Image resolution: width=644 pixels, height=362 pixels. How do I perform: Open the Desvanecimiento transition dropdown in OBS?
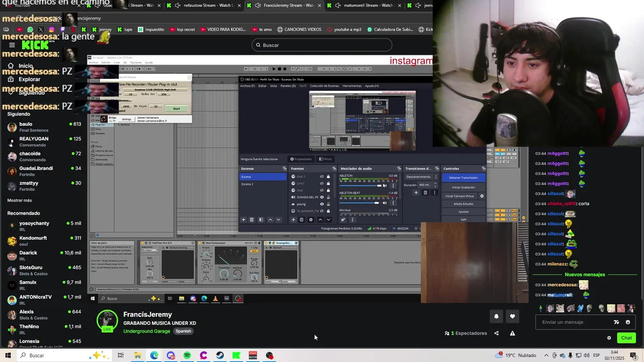click(422, 177)
